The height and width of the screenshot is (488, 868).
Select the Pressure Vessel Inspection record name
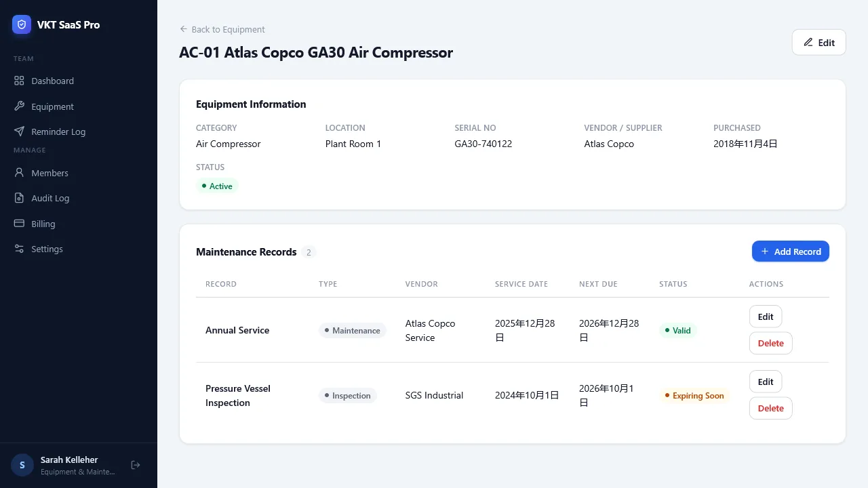pyautogui.click(x=238, y=395)
